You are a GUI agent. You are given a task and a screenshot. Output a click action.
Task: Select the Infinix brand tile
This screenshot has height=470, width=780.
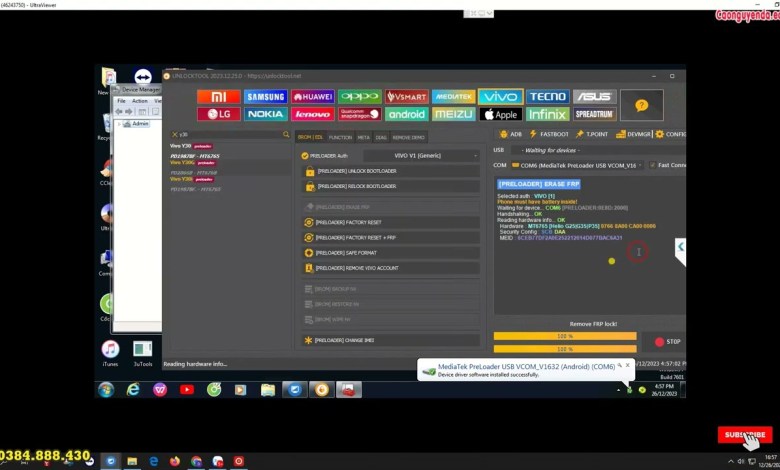click(x=548, y=114)
